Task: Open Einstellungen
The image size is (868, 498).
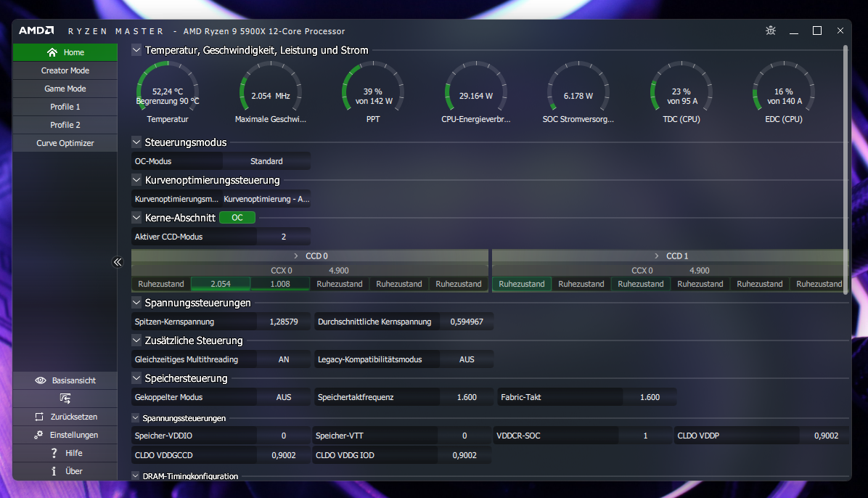Action: pos(65,435)
